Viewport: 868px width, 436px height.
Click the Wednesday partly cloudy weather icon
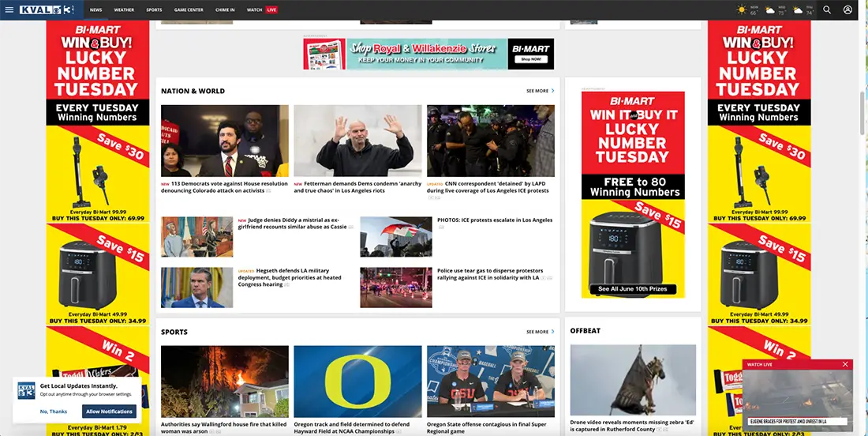770,10
